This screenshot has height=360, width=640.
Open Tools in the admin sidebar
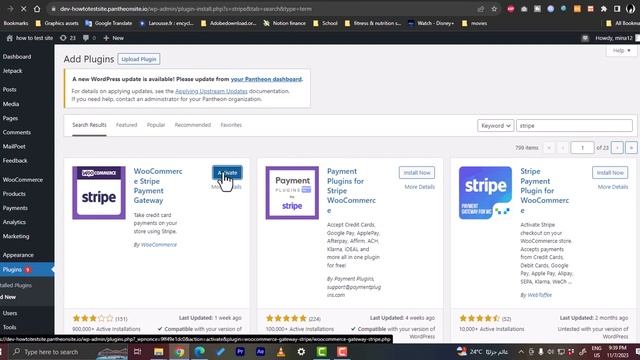(9, 327)
